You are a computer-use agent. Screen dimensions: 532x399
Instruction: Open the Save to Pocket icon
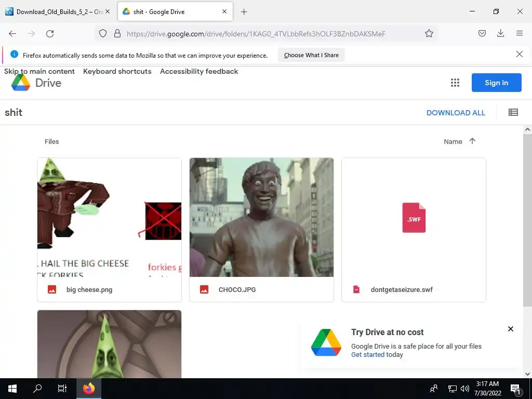pos(482,33)
